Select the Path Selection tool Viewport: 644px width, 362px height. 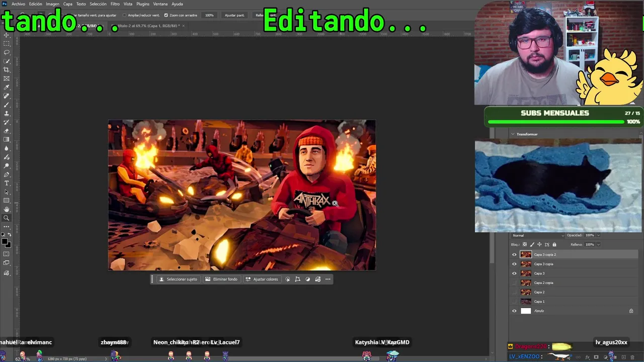(x=7, y=192)
